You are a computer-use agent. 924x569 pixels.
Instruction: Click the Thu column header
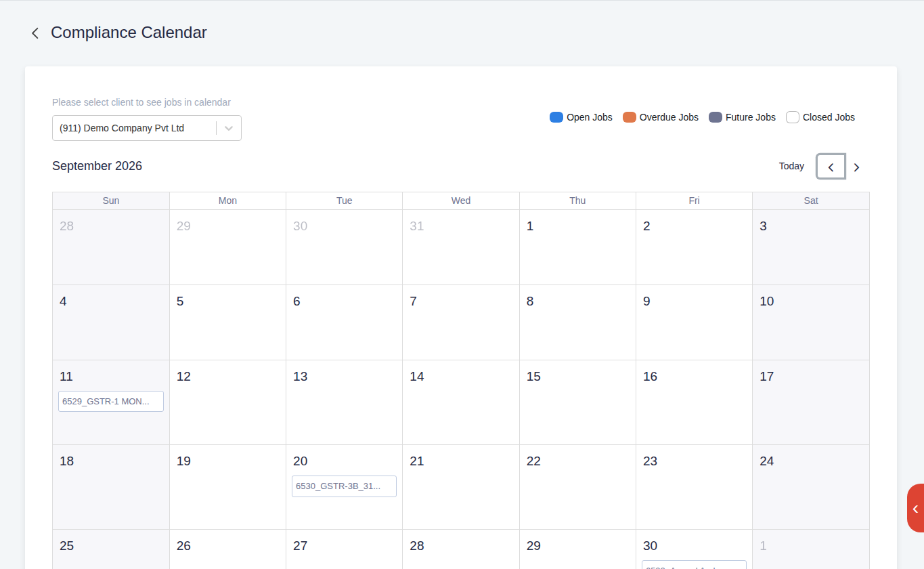[577, 201]
